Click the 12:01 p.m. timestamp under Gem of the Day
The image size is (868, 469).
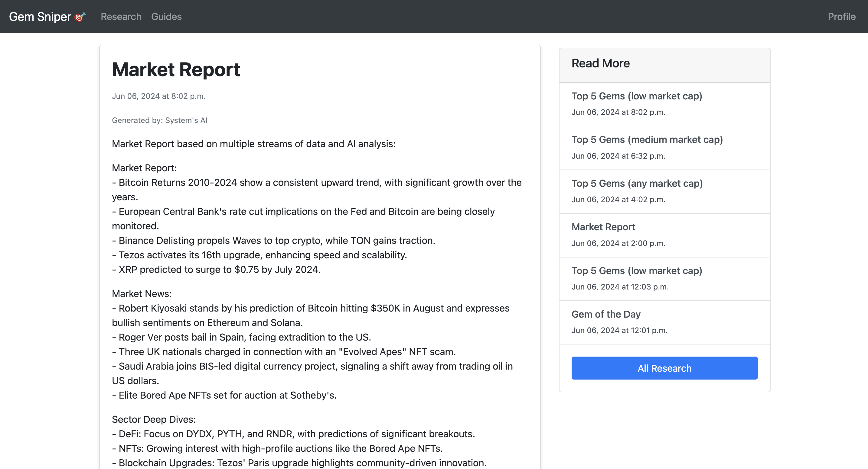(x=619, y=330)
